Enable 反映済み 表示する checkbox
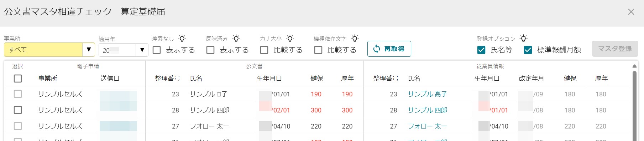The height and width of the screenshot is (141, 644). 210,50
